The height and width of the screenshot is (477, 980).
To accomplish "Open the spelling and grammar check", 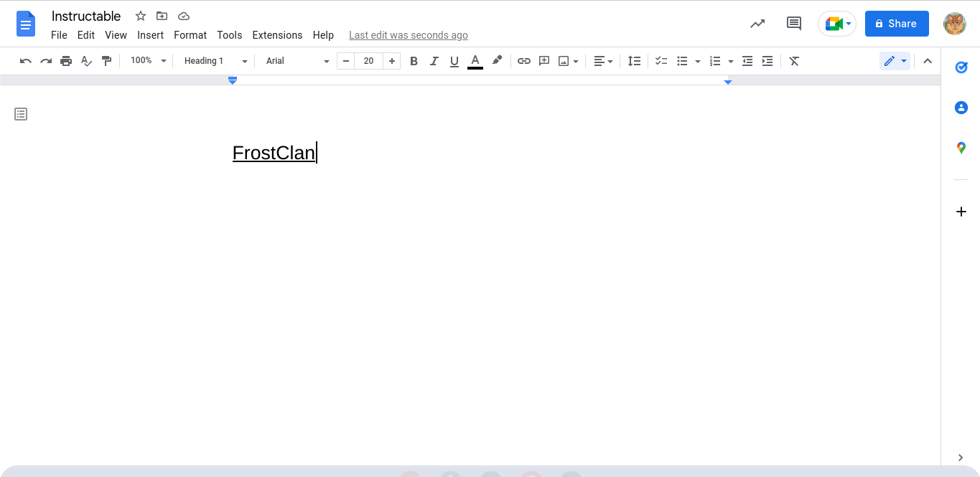I will point(86,61).
